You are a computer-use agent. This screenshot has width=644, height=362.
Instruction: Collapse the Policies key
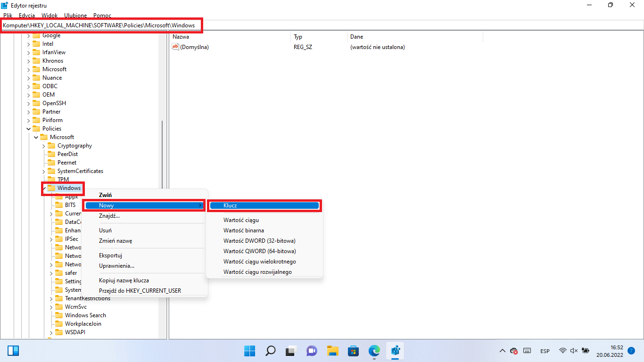[29, 129]
